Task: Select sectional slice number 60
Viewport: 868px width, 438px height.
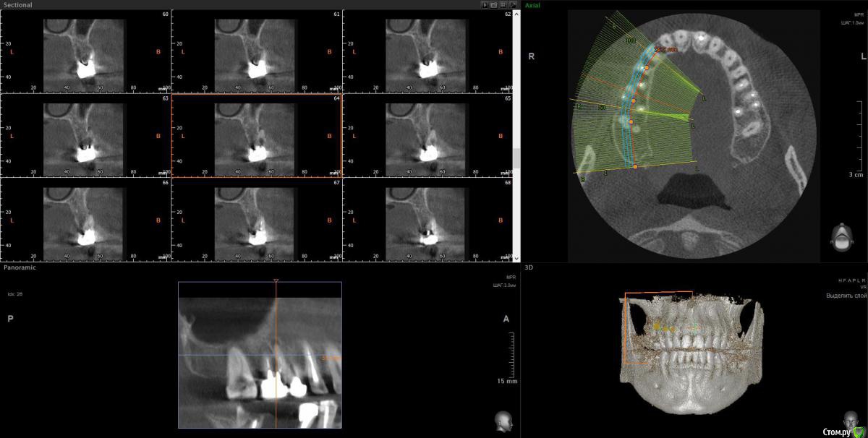Action: (x=85, y=51)
